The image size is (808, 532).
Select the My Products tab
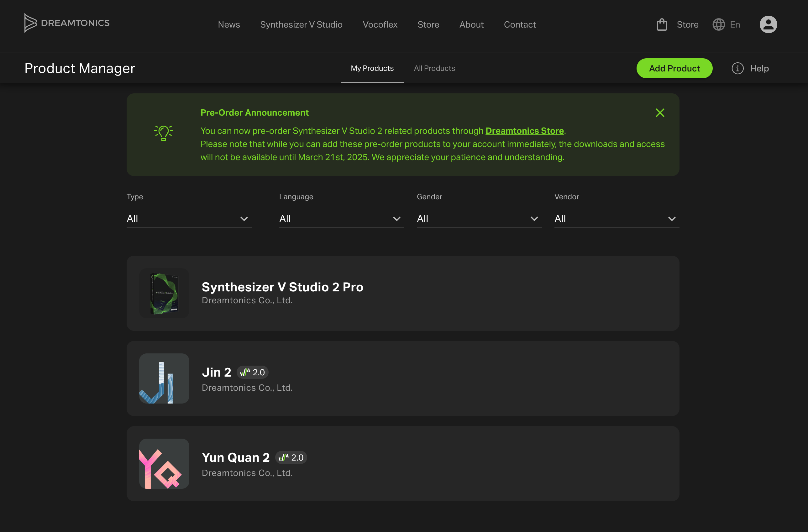(372, 68)
